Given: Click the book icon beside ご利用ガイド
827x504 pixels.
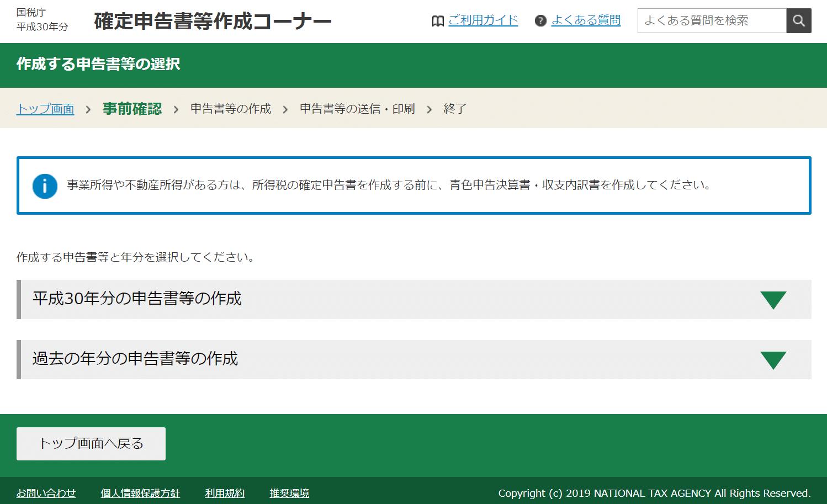Looking at the screenshot, I should (x=438, y=21).
